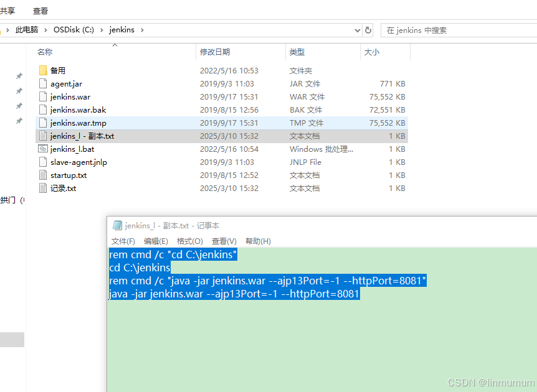The image size is (537, 392).
Task: Open the 查看 ribbon tab
Action: (40, 11)
